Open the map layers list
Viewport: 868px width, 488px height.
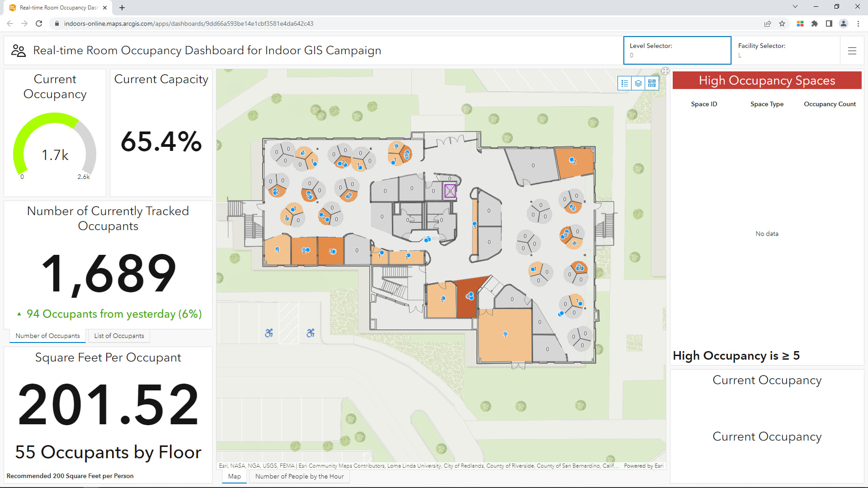[x=638, y=83]
